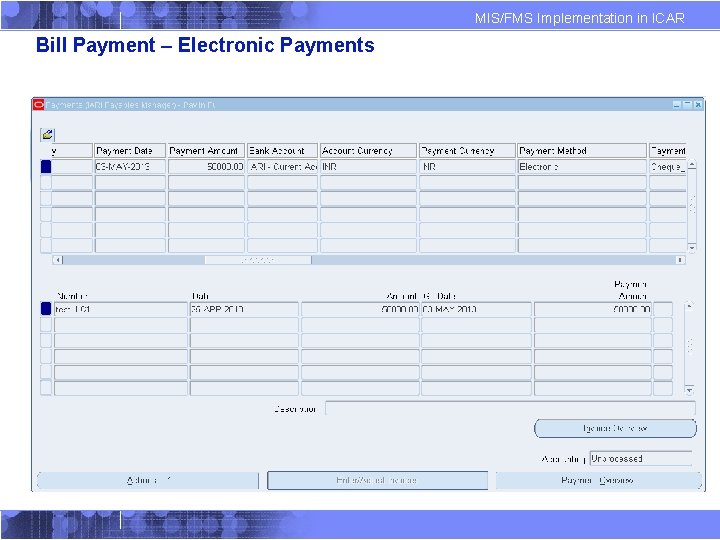Screen dimensions: 720x540
Task: Click the Account Currency column header
Action: pos(368,151)
